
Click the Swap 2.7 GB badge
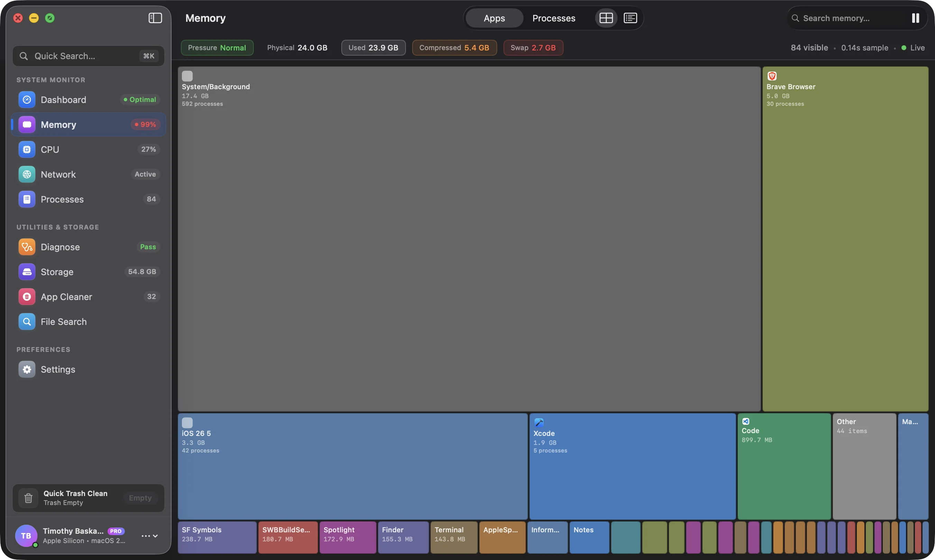click(x=533, y=48)
